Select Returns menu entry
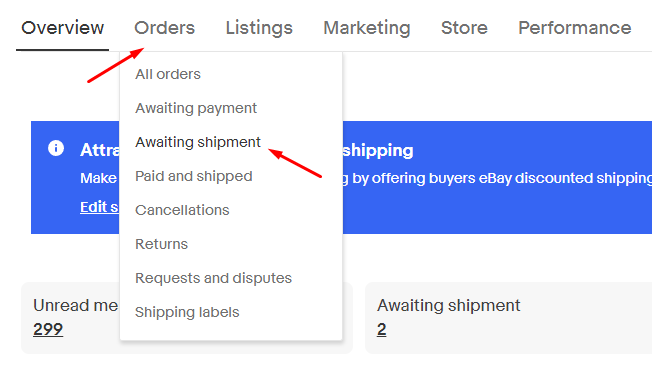Screen dimensions: 652x373 tap(161, 244)
